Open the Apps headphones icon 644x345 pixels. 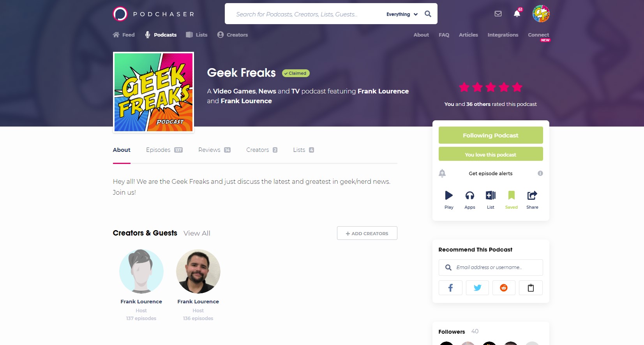(x=470, y=195)
